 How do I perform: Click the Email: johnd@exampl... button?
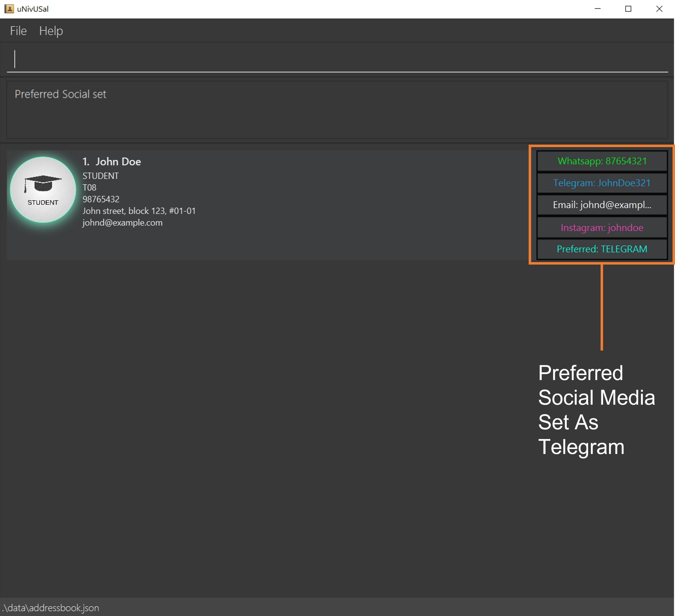click(x=602, y=205)
